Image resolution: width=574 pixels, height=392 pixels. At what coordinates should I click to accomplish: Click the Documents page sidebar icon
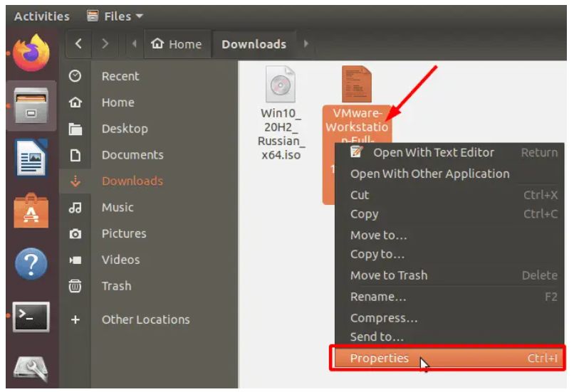[75, 155]
